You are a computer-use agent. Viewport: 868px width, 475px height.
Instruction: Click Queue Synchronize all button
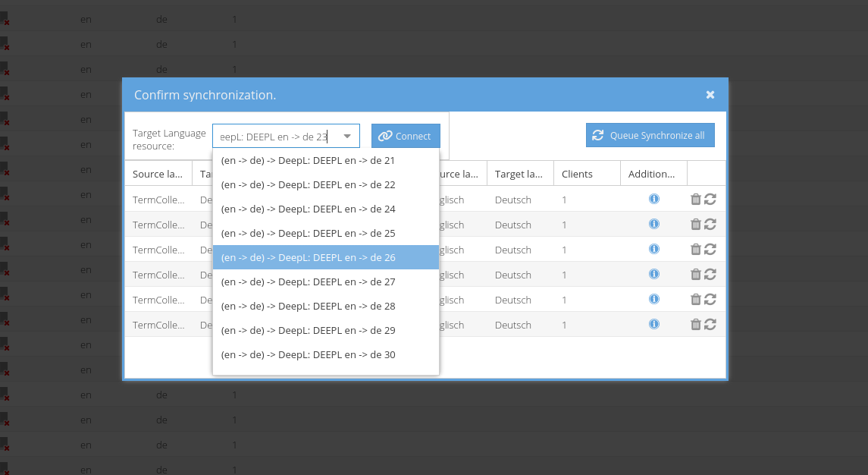(x=650, y=136)
